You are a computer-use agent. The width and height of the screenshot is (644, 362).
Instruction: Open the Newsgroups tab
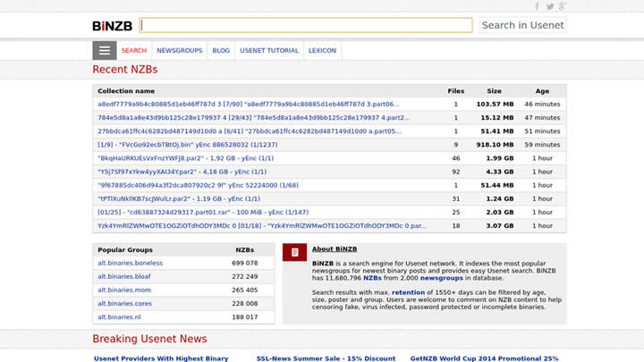point(179,51)
